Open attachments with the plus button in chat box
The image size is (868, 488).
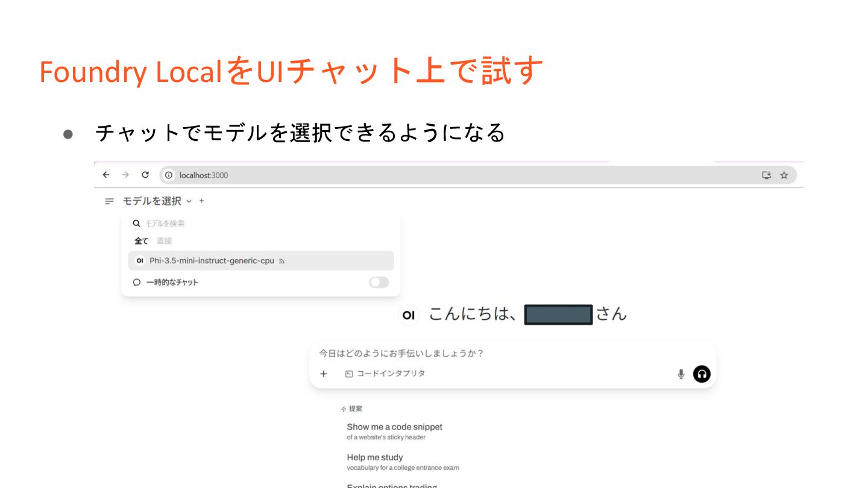coord(324,374)
